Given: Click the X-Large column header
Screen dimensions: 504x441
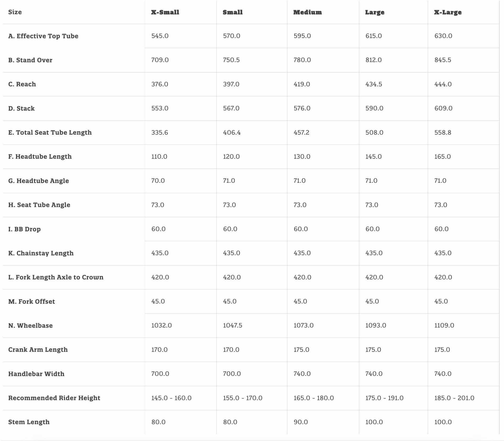Looking at the screenshot, I should (x=448, y=12).
